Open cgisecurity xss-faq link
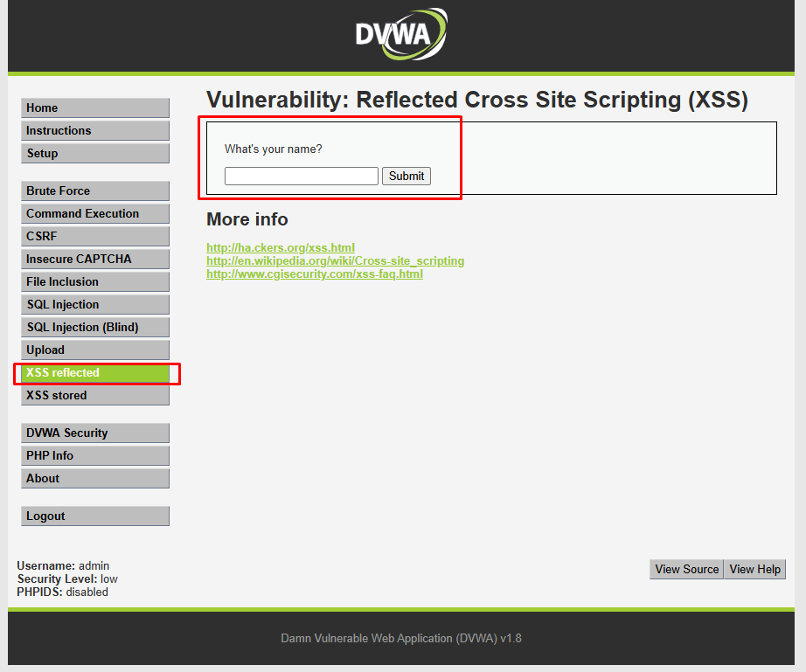The image size is (806, 672). coord(315,274)
